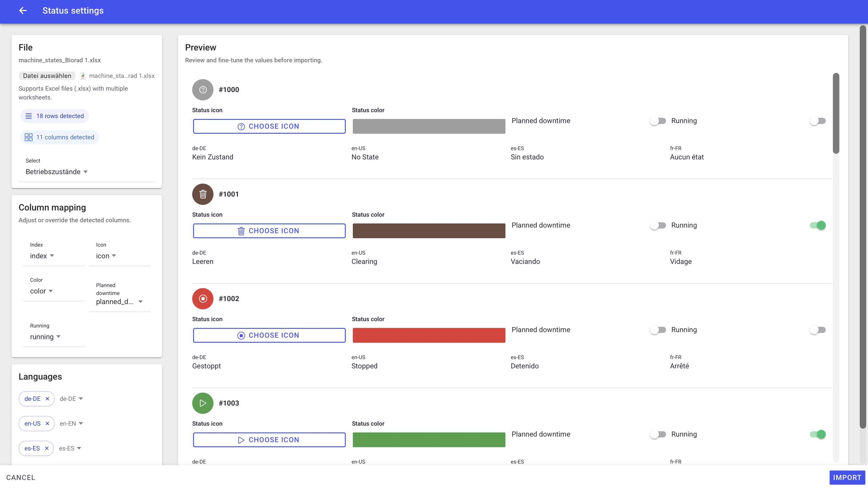
Task: Edit en-US text 'Stopped'
Action: click(x=364, y=366)
